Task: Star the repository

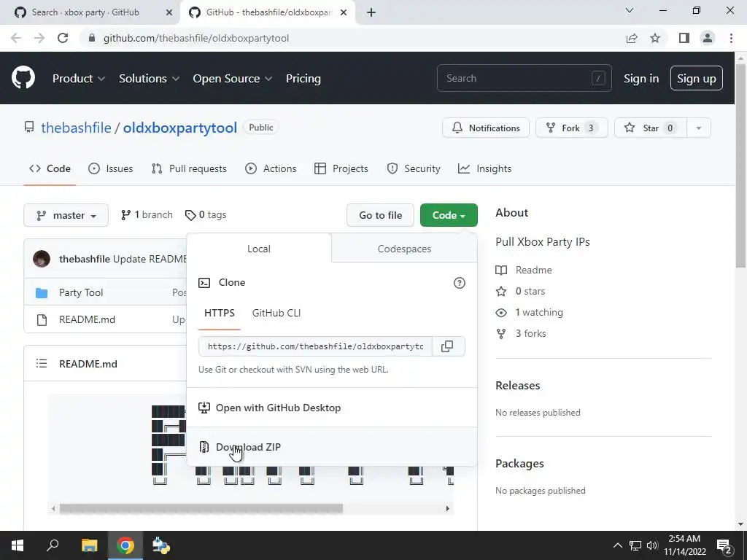Action: [651, 128]
